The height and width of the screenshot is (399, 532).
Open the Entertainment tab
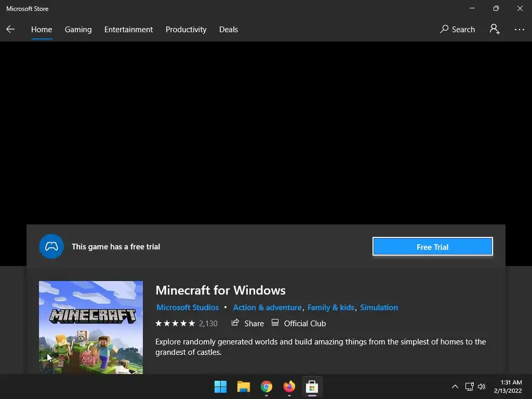click(x=129, y=30)
